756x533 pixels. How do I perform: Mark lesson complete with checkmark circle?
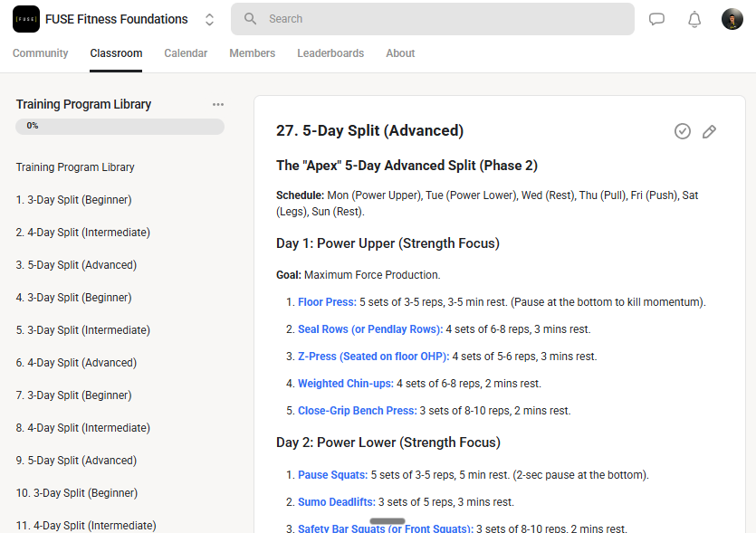click(x=683, y=131)
